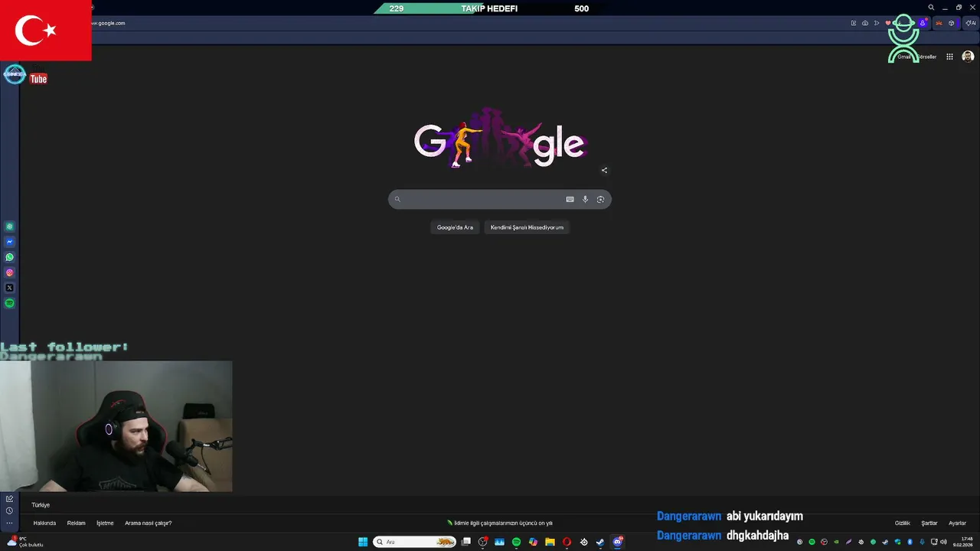The image size is (980, 551).
Task: Open the on-screen keyboard in the search box
Action: (570, 199)
